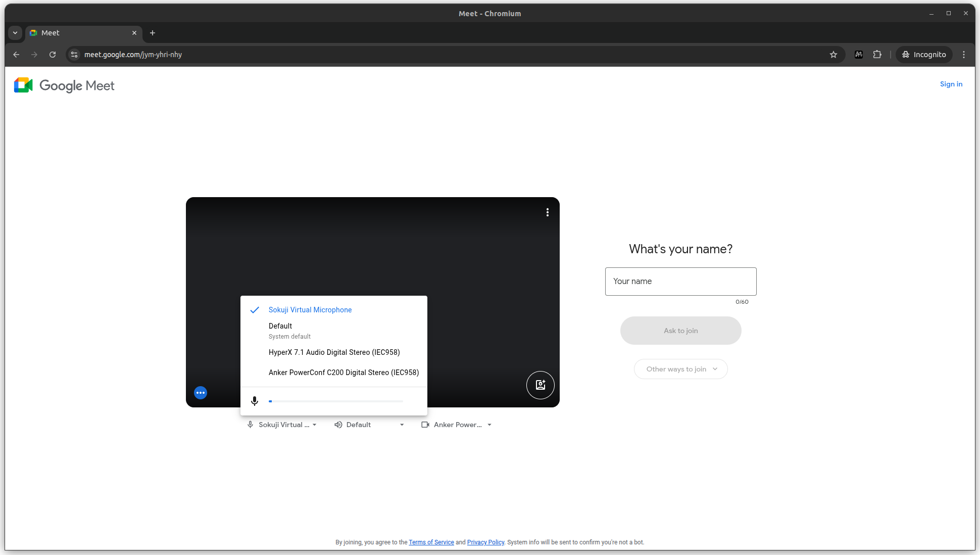This screenshot has width=980, height=555.
Task: Focus the Your name input field
Action: point(681,282)
